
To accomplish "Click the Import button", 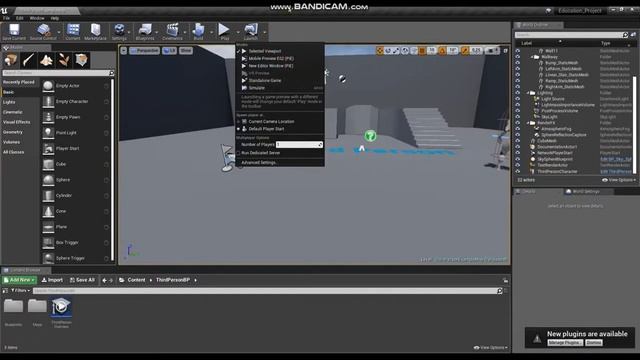I will coord(52,280).
